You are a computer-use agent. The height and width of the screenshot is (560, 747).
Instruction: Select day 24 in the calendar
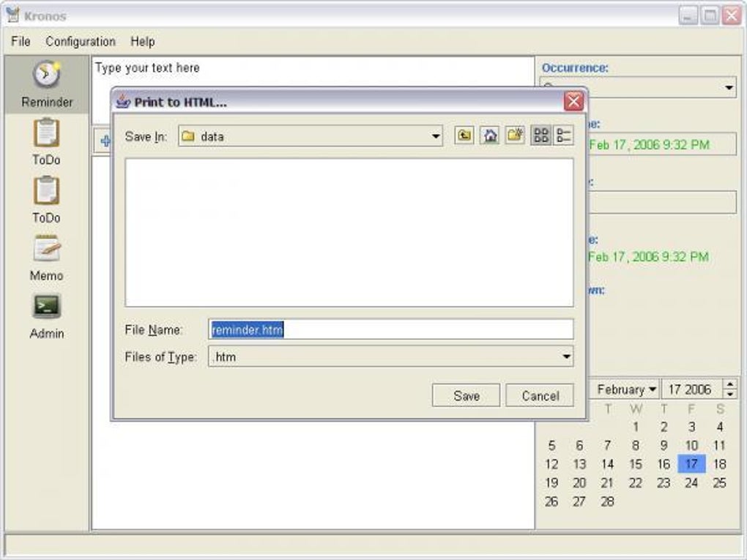pos(691,482)
